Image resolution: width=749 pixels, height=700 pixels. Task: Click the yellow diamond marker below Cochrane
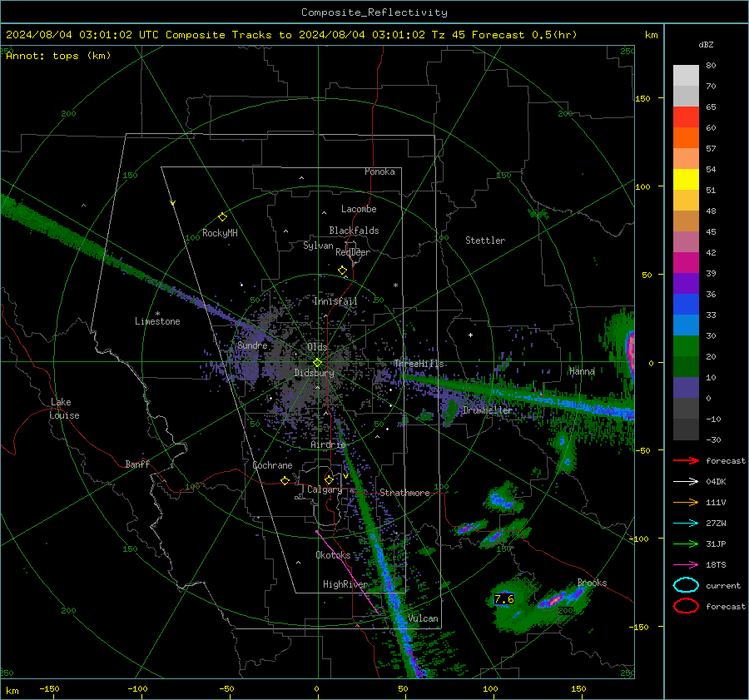point(285,481)
